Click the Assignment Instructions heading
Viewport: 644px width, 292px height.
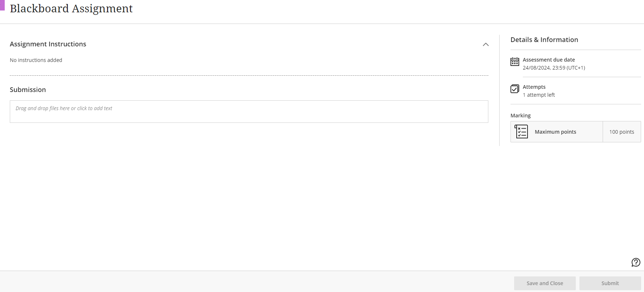[x=48, y=44]
